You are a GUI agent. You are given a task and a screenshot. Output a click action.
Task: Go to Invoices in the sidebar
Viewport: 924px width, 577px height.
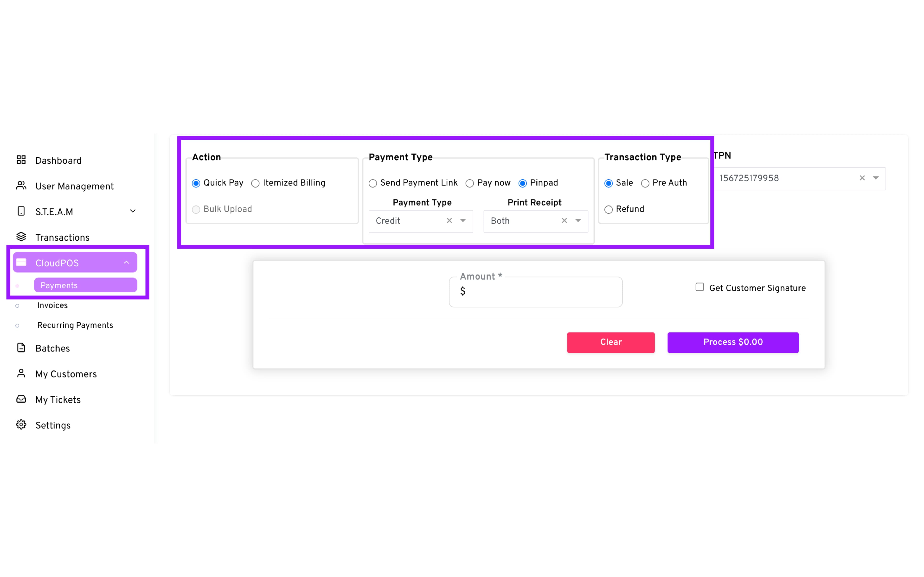[x=52, y=305]
